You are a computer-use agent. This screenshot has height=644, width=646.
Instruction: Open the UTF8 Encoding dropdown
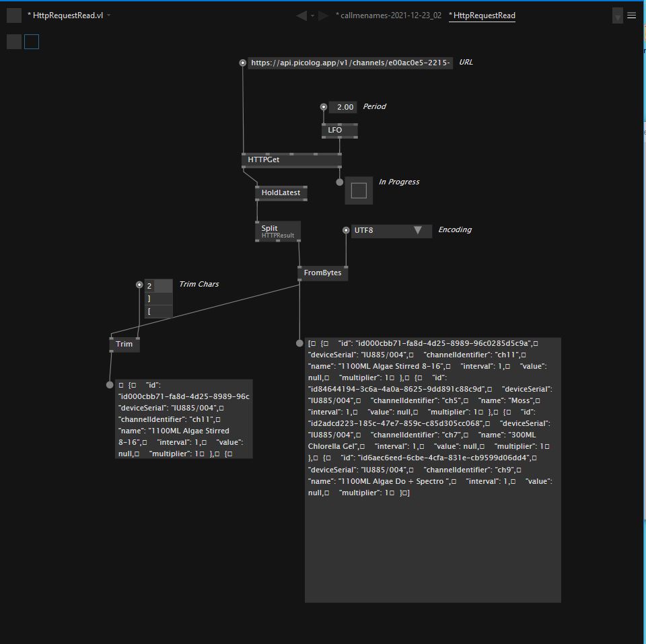pos(391,231)
